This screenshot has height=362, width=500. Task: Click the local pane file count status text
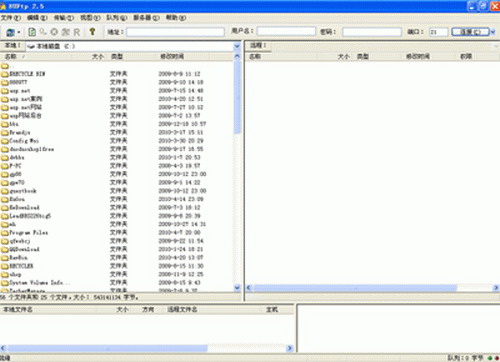pos(69,297)
